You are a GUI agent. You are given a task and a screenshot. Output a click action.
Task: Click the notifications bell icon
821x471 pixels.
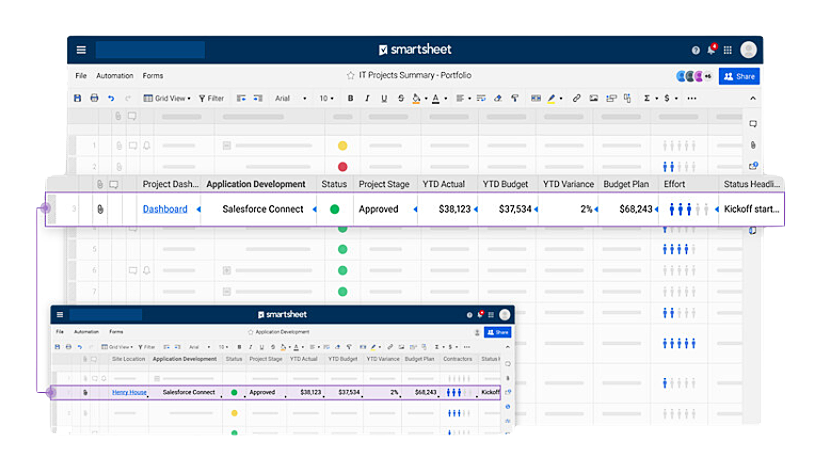(x=711, y=50)
